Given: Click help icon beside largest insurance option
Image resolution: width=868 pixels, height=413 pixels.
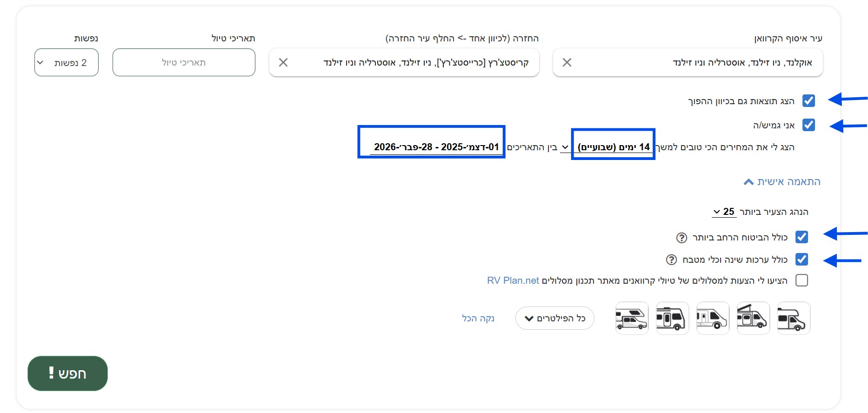Looking at the screenshot, I should [x=681, y=238].
